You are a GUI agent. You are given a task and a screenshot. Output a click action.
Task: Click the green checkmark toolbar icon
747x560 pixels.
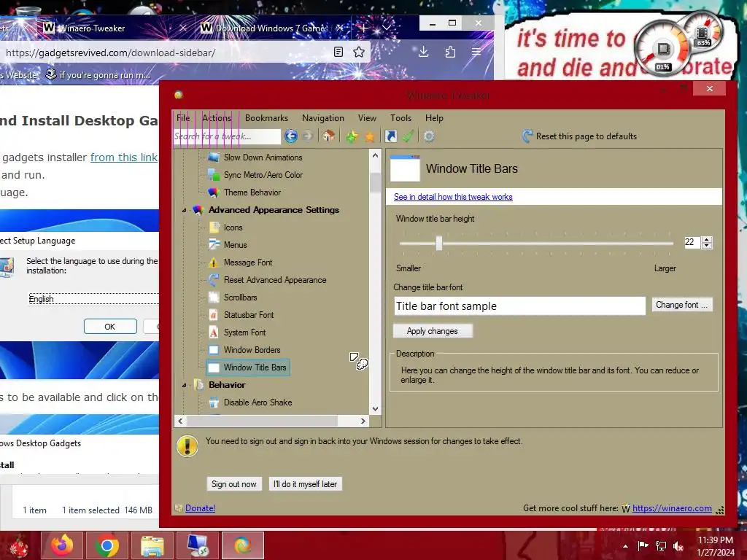pos(408,136)
